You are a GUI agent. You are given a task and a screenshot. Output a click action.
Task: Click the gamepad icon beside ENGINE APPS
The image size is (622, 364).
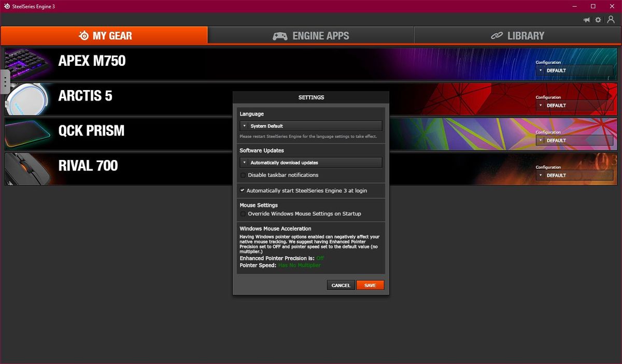[x=280, y=36]
